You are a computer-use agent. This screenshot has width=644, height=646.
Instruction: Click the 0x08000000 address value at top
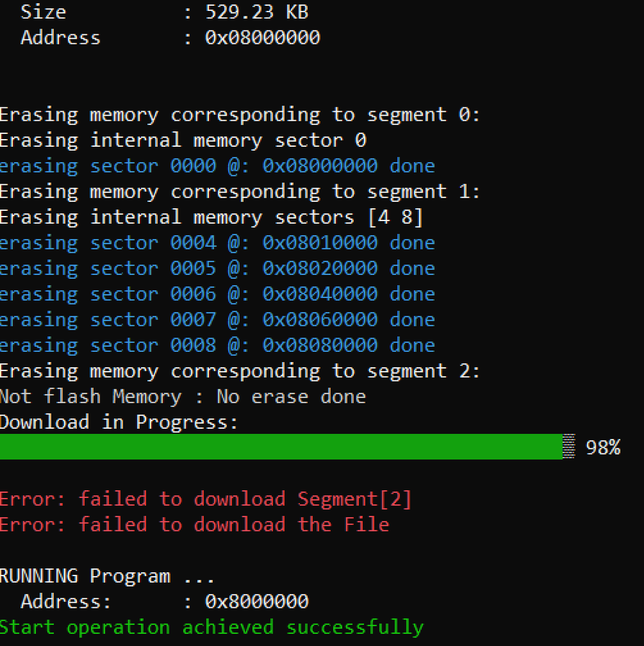(x=263, y=38)
